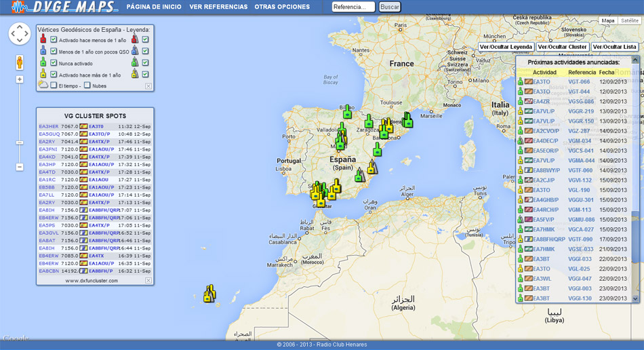Open PÁGINA DE INICIO menu
The width and height of the screenshot is (644, 350).
point(154,7)
